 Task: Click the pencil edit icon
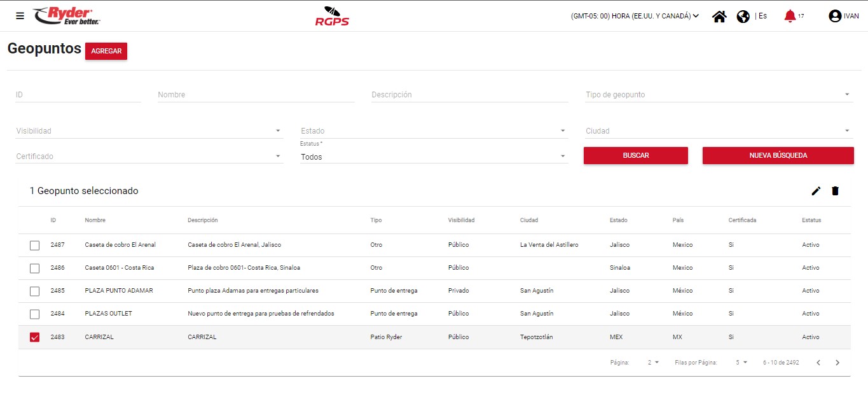click(816, 191)
